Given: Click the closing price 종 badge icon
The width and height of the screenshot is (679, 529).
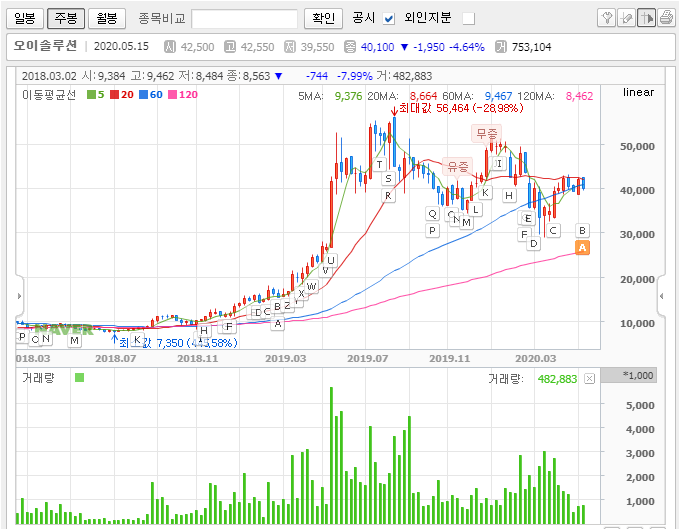Looking at the screenshot, I should [x=350, y=47].
